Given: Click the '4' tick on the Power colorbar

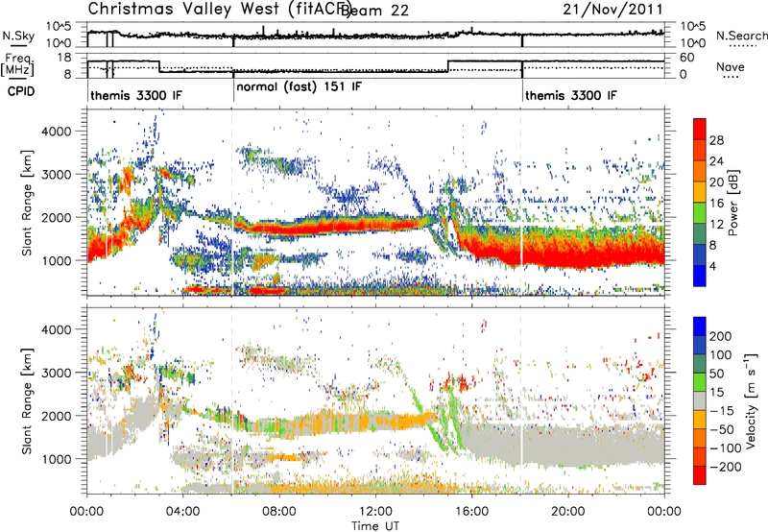Looking at the screenshot, I should click(x=712, y=266).
